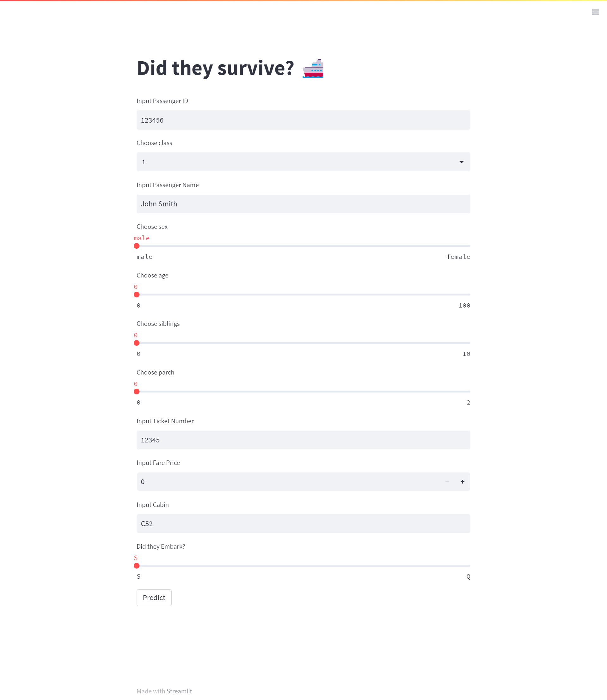Image resolution: width=607 pixels, height=700 pixels.
Task: Click the minus stepper on Input Fare Price
Action: pyautogui.click(x=447, y=481)
